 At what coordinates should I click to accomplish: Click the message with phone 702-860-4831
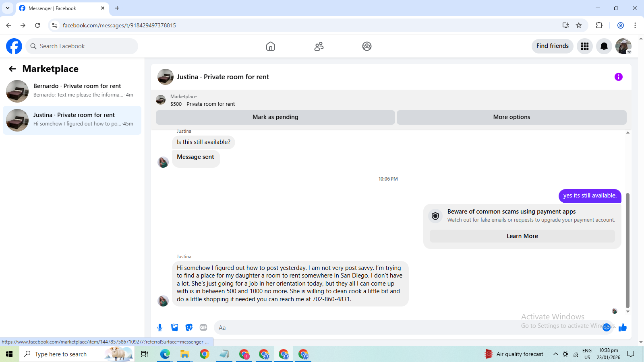click(x=290, y=284)
